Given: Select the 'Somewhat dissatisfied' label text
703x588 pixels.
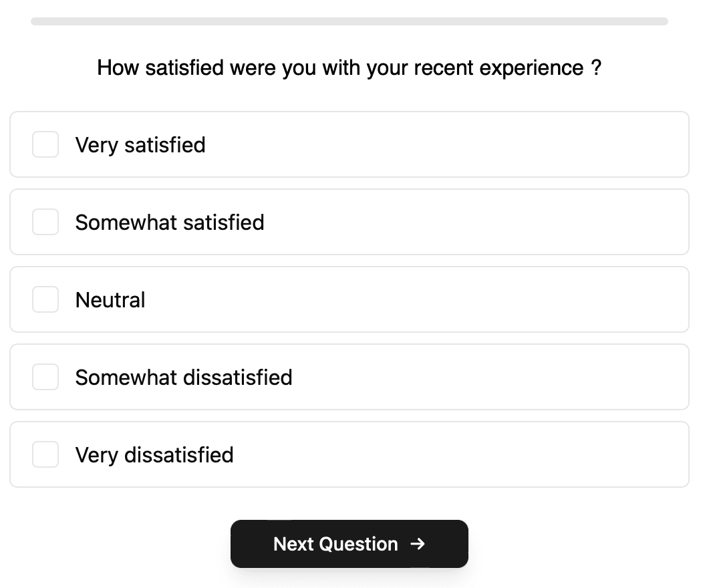Looking at the screenshot, I should [x=184, y=378].
